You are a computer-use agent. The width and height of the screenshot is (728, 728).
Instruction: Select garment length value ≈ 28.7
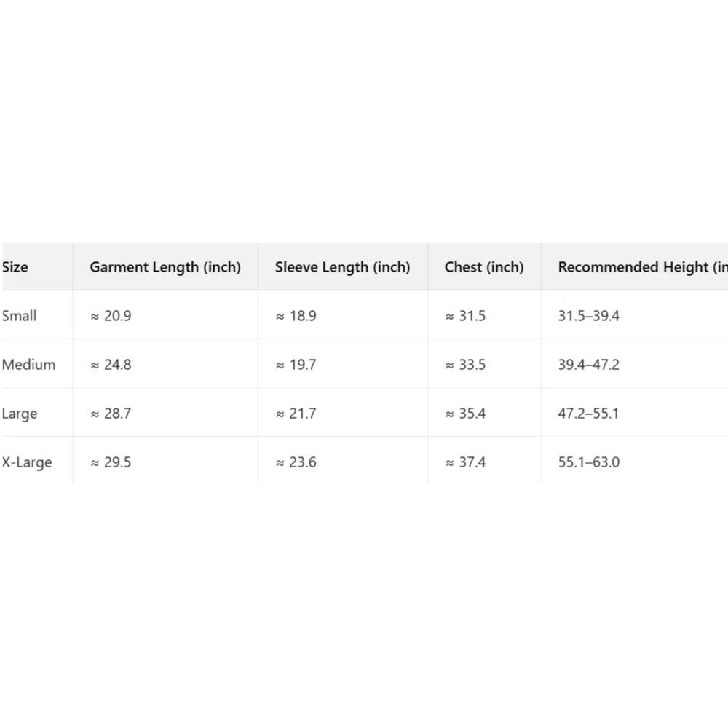(x=111, y=414)
